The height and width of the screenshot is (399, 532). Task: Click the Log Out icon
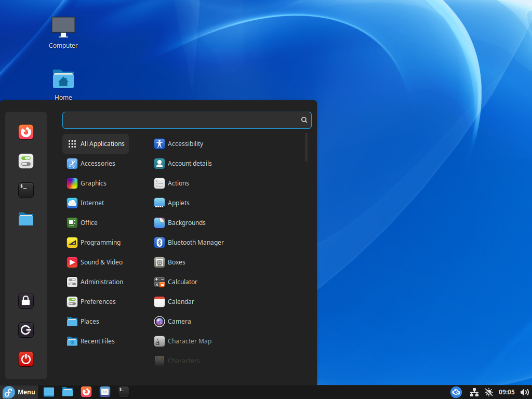coord(26,329)
